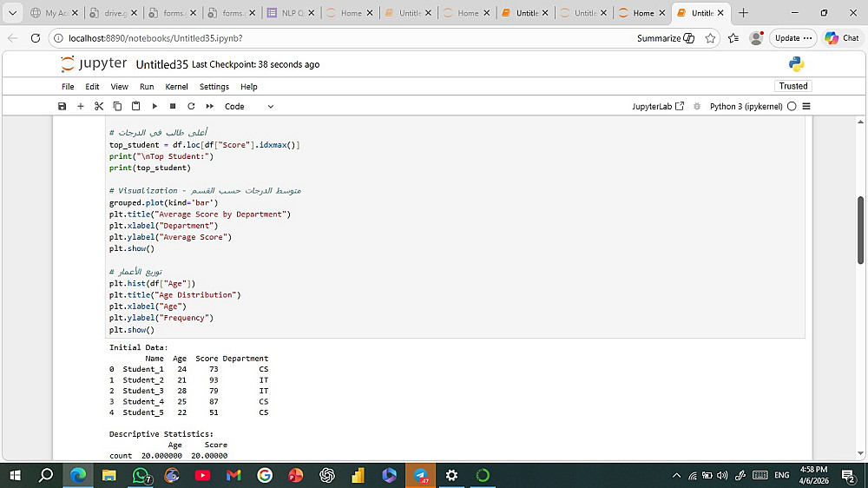This screenshot has height=488, width=868.
Task: Click the Summarize button in address bar
Action: [666, 38]
